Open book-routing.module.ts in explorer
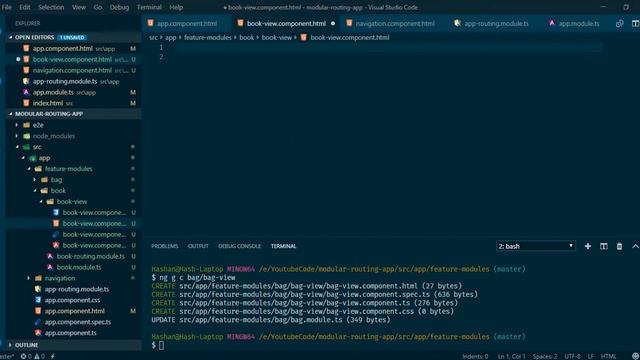The height and width of the screenshot is (360, 640). 90,256
